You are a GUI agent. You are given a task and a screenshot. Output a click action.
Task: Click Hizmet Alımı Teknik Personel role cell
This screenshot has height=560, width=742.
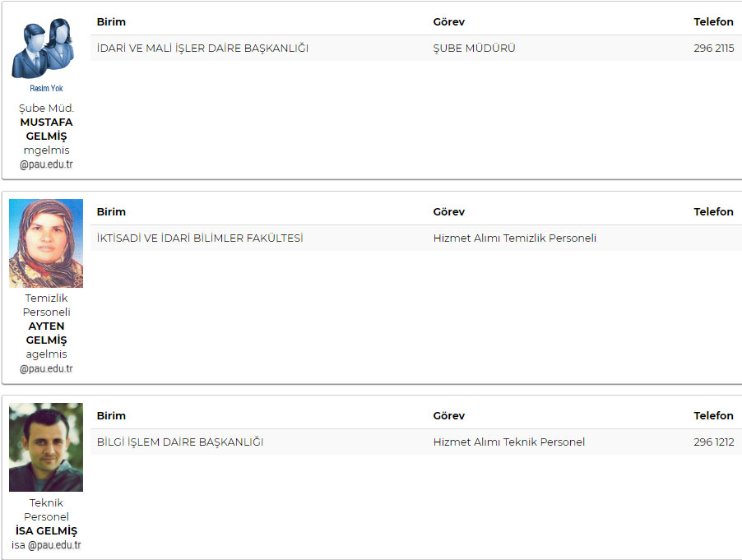[x=508, y=442]
